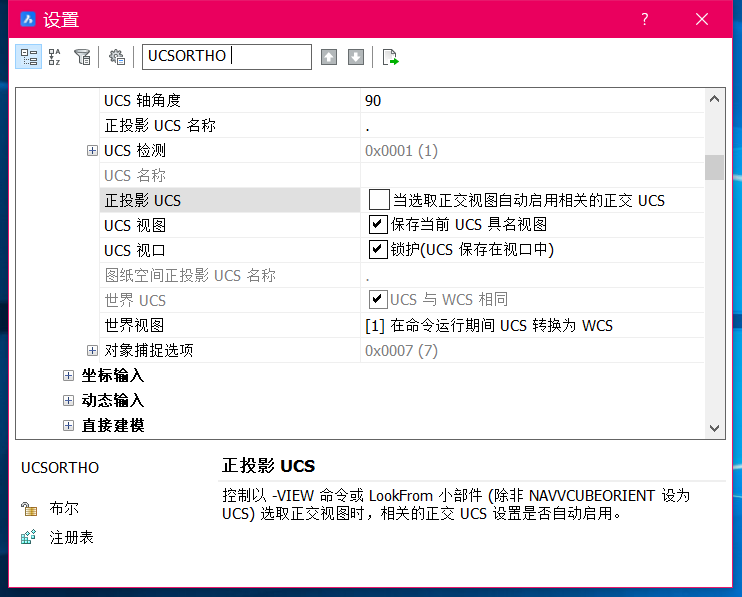Click the help question mark button

click(645, 19)
